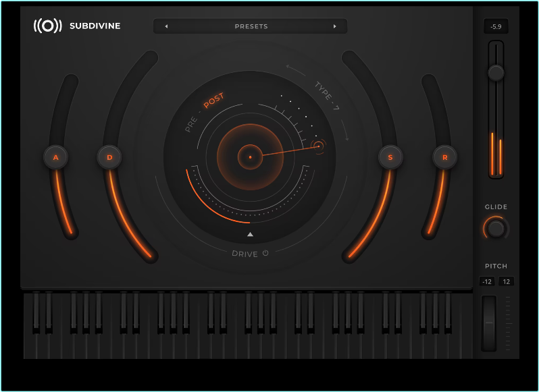This screenshot has width=539, height=392.
Task: Click the 12 pitch bend range field
Action: point(507,281)
